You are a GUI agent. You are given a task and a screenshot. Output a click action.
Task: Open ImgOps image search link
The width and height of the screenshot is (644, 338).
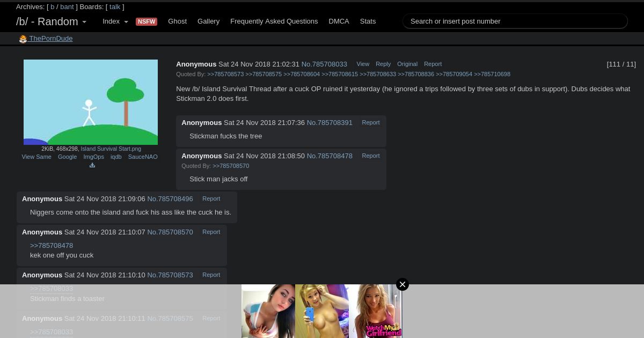click(x=93, y=157)
